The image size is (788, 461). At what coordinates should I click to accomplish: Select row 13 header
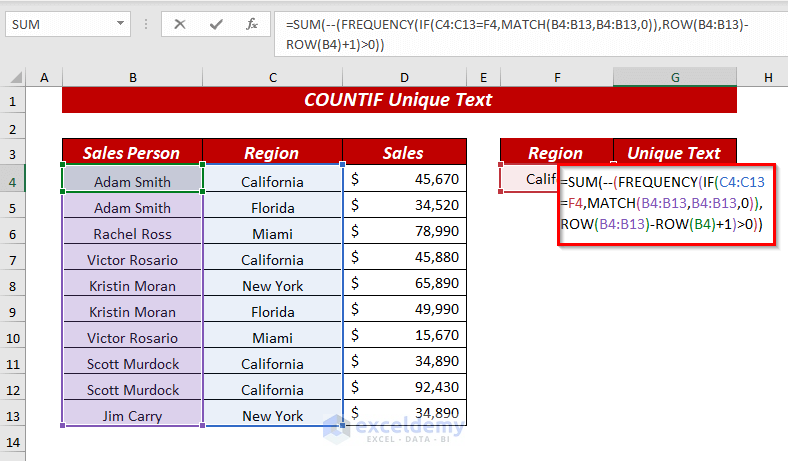coord(13,415)
